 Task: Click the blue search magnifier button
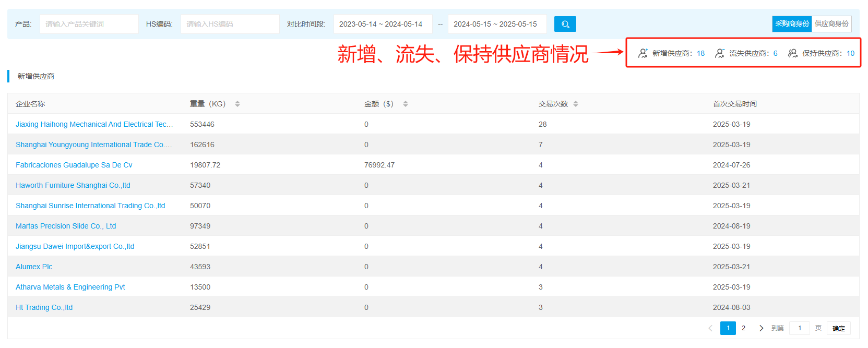point(565,24)
